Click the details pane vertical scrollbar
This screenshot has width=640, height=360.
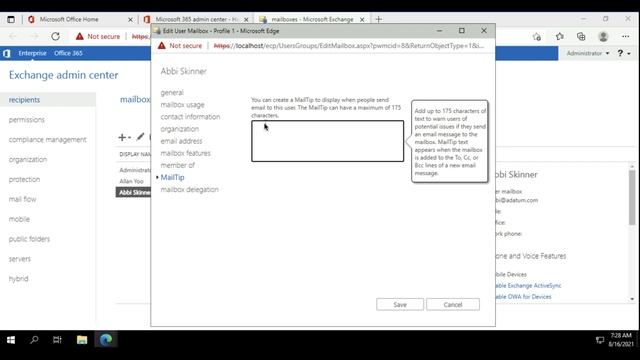point(632,198)
